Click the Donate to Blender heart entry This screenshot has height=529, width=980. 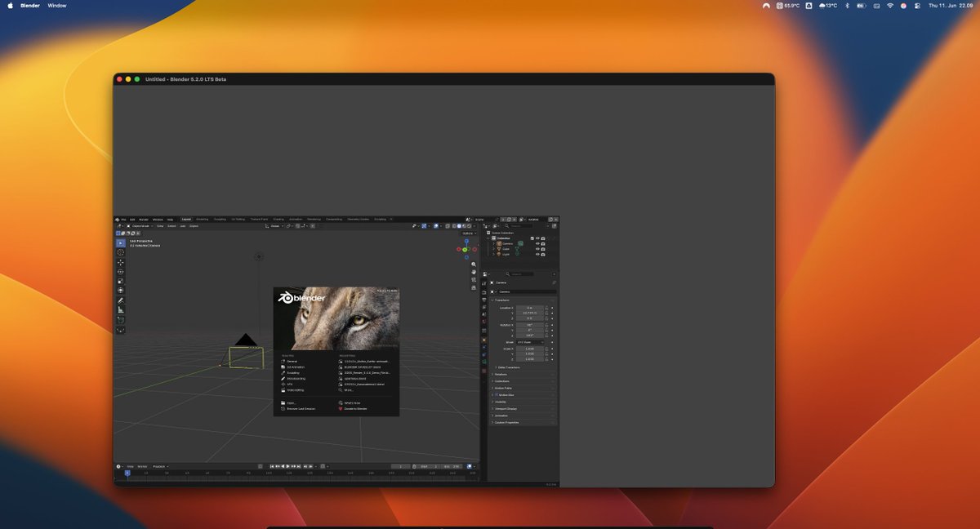[352, 408]
